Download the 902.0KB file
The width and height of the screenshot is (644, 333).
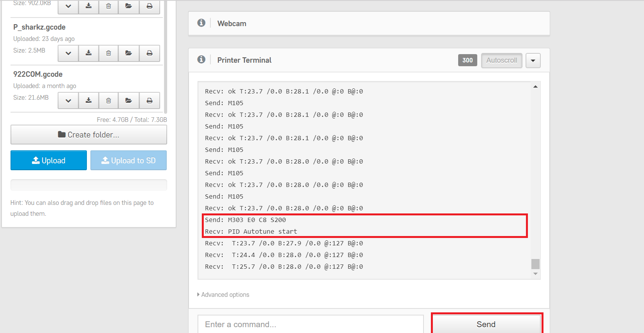pos(89,7)
